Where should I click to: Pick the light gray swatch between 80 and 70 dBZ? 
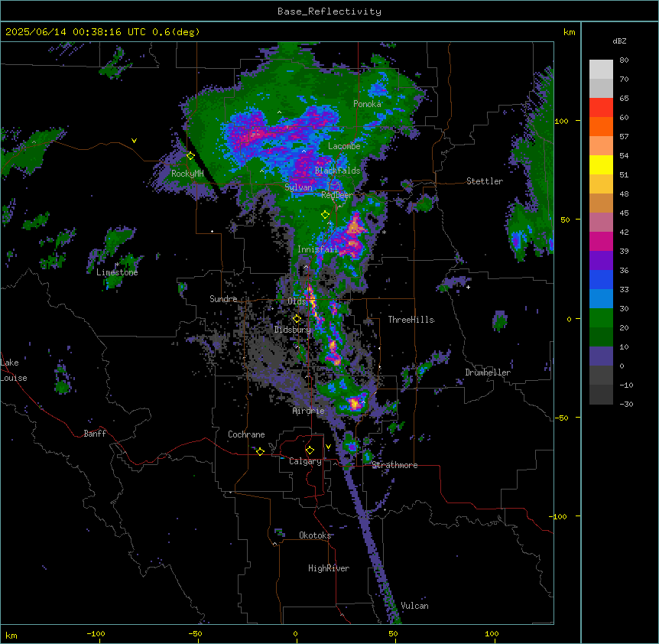click(x=601, y=70)
